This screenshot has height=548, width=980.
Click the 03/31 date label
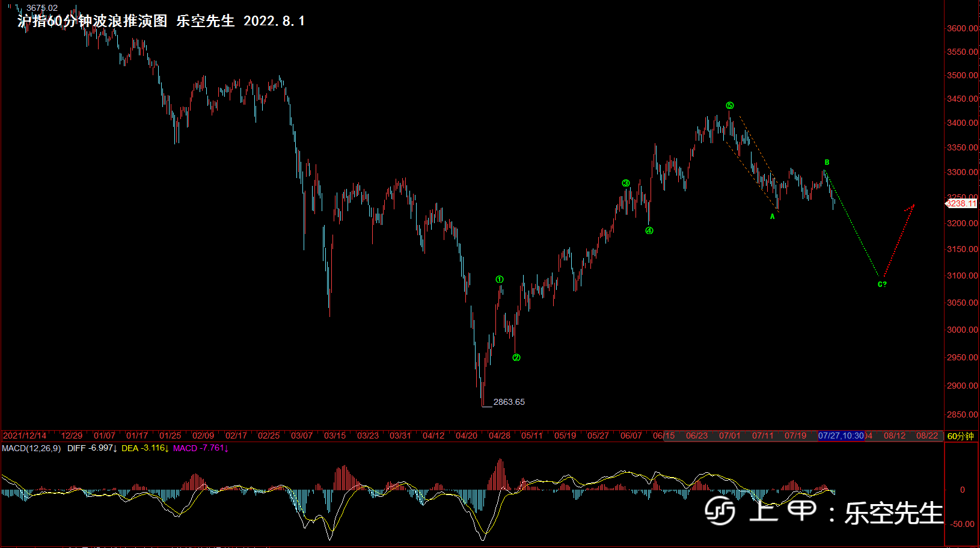(x=400, y=436)
